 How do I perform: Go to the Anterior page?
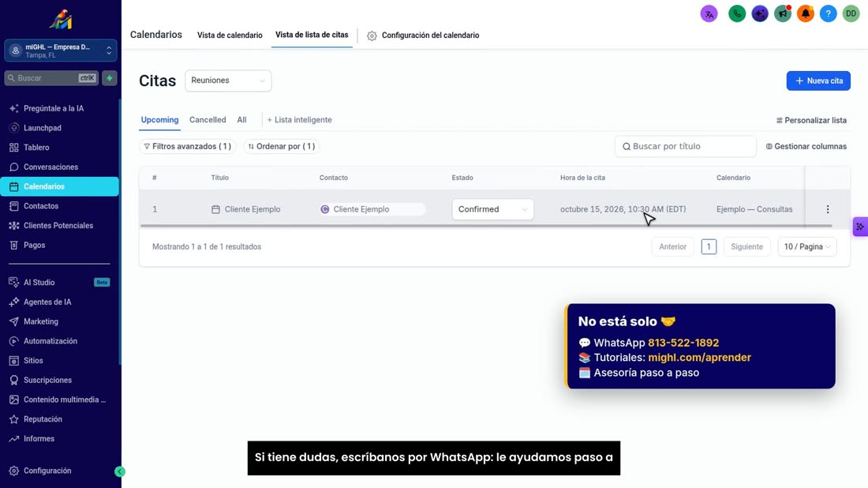coord(672,246)
